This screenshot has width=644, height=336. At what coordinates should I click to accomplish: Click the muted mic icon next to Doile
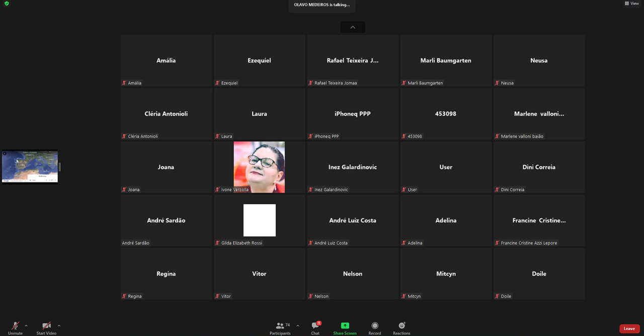click(497, 296)
